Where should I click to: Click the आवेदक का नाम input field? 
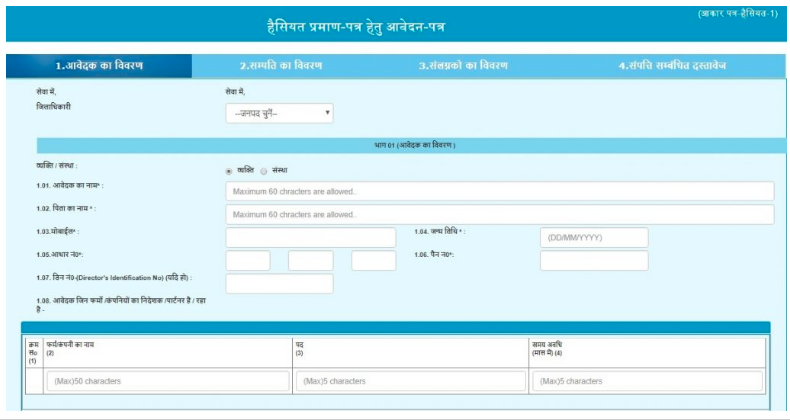[x=500, y=191]
